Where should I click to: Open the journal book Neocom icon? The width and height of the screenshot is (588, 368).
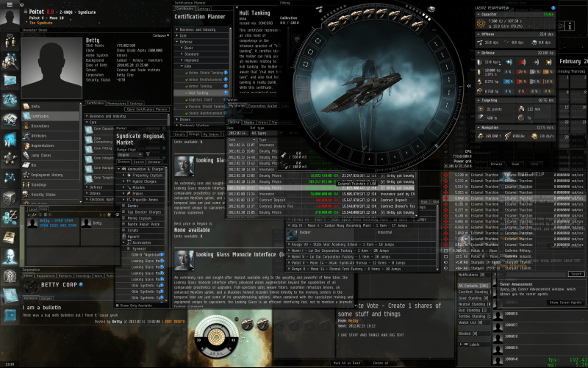click(x=10, y=237)
